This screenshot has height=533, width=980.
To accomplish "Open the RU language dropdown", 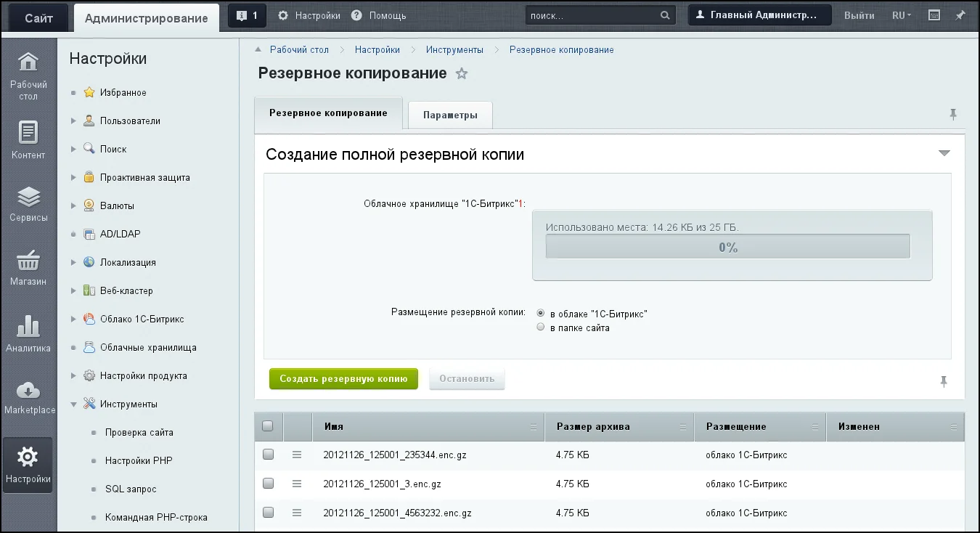I will click(902, 15).
